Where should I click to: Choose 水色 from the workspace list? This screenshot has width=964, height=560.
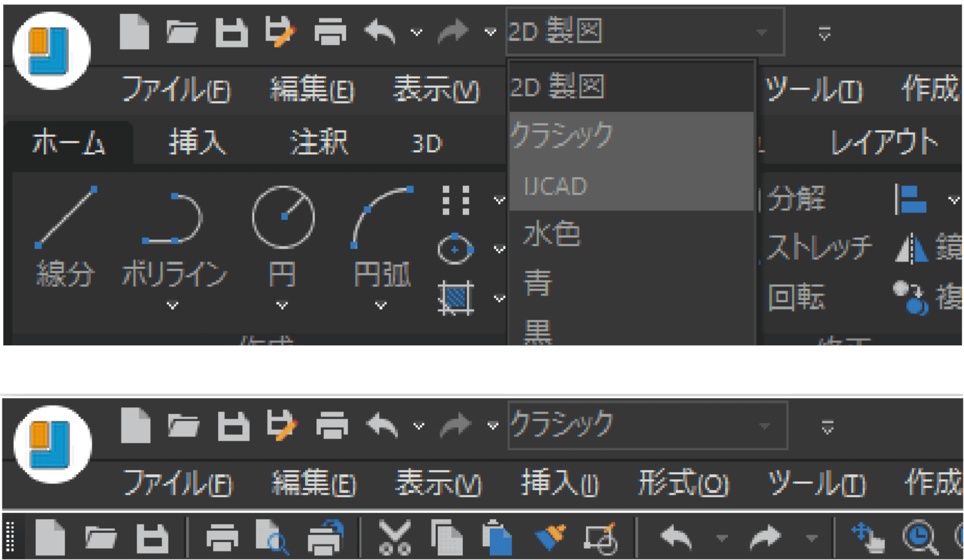pos(631,234)
